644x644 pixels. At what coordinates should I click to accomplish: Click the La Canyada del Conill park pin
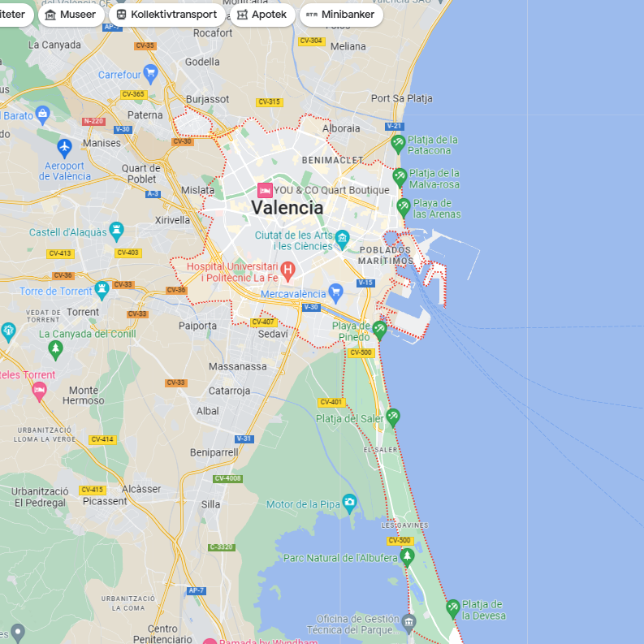55,350
